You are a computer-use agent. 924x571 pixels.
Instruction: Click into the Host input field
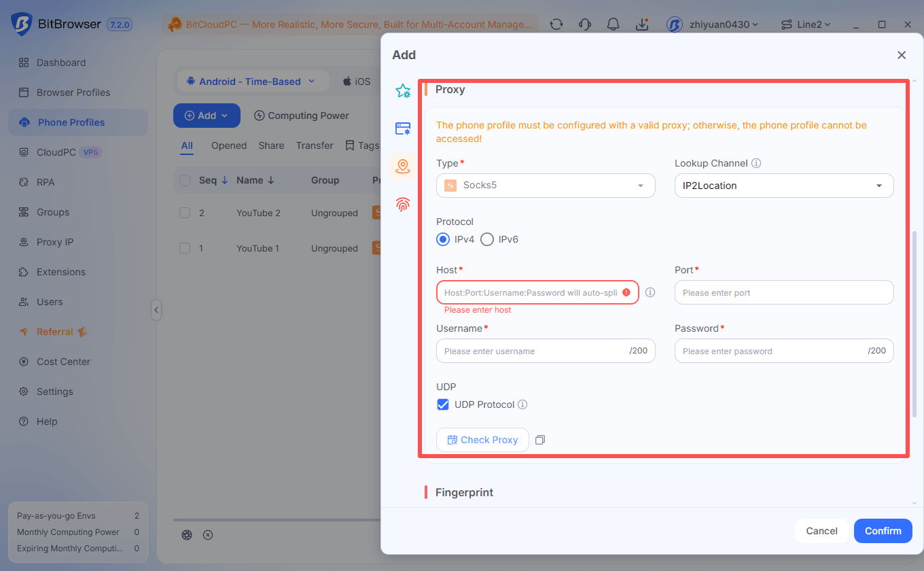pos(537,292)
